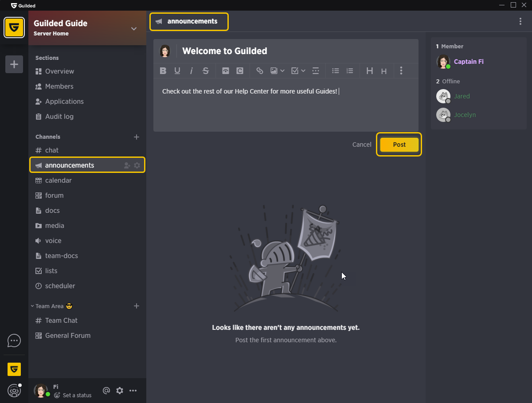Post the announcement
The height and width of the screenshot is (403, 532).
pos(399,145)
